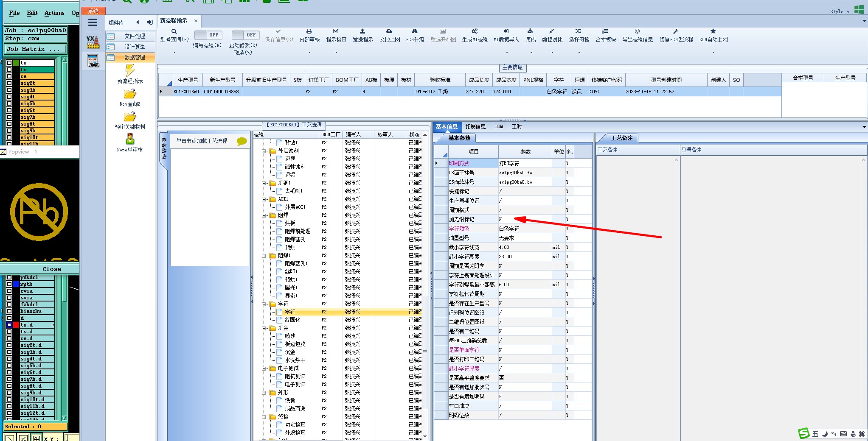Click the 型号查询 search icon
The image size is (868, 441).
[174, 31]
